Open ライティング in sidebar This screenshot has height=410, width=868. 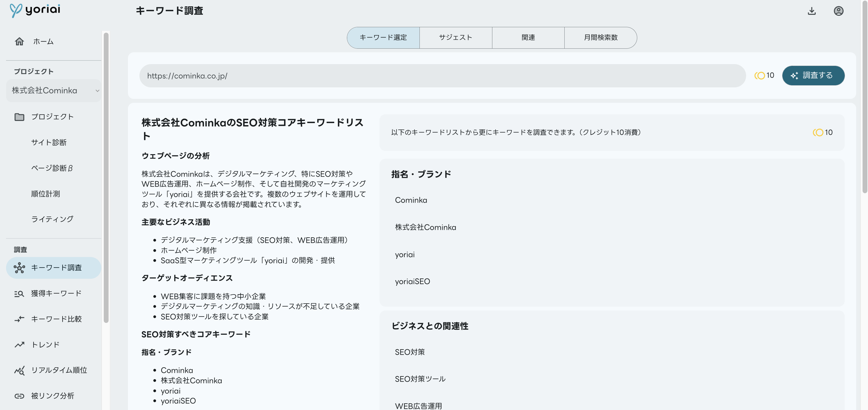click(x=52, y=219)
